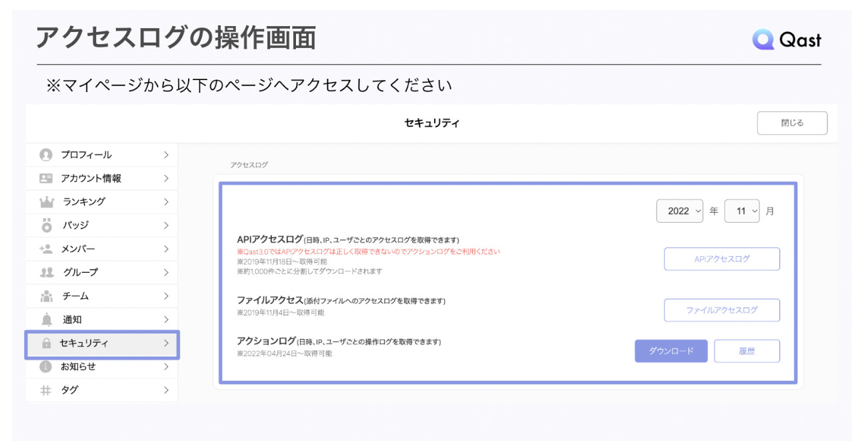Viewport: 868px width, 441px height.
Task: Click the 閉じる button to close
Action: pyautogui.click(x=792, y=123)
